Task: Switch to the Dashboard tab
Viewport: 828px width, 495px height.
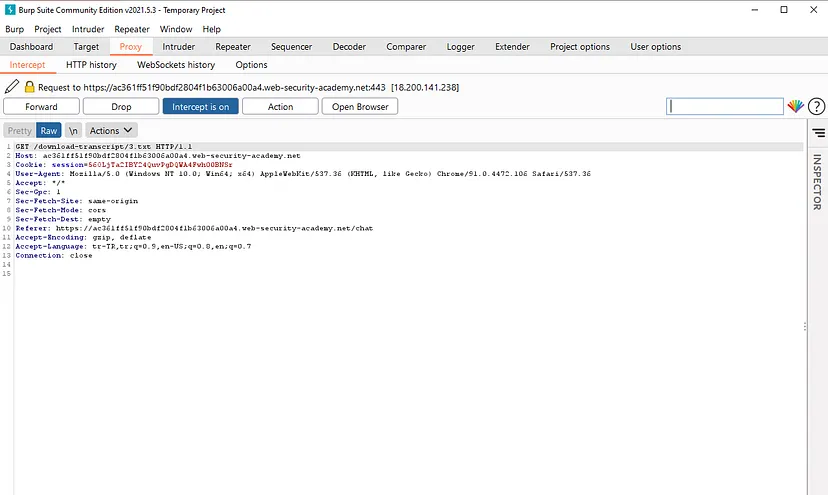Action: coord(31,46)
